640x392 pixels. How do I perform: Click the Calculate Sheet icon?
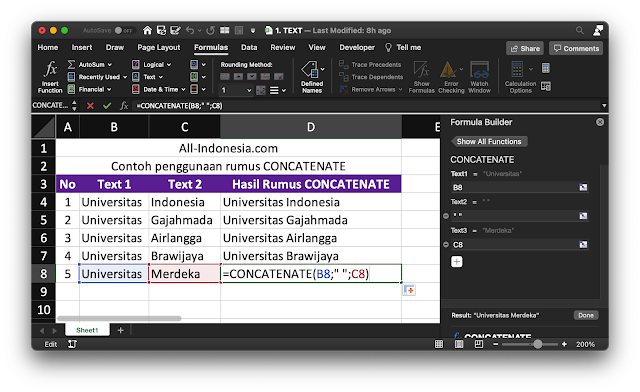546,86
